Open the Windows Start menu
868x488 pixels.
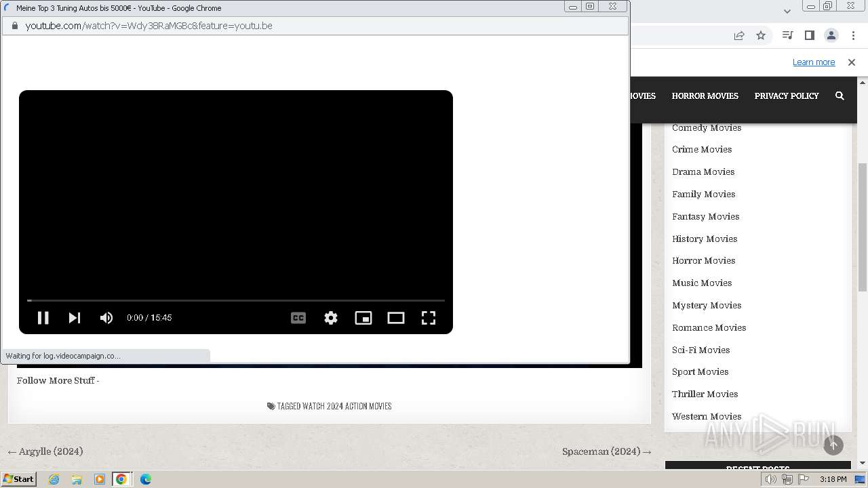(18, 479)
